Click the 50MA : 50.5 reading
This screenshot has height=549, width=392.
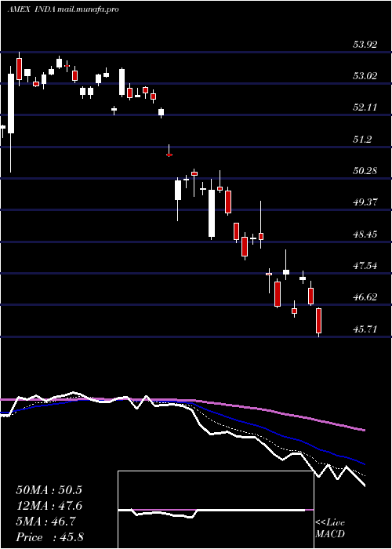49,490
